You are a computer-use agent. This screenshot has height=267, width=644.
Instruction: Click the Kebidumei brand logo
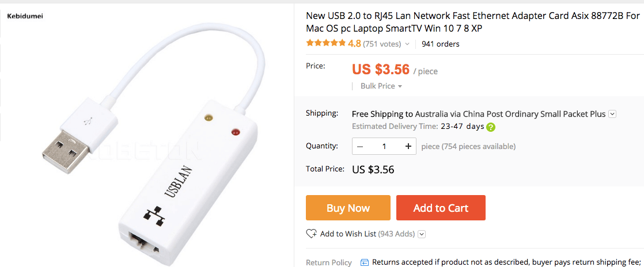[25, 16]
